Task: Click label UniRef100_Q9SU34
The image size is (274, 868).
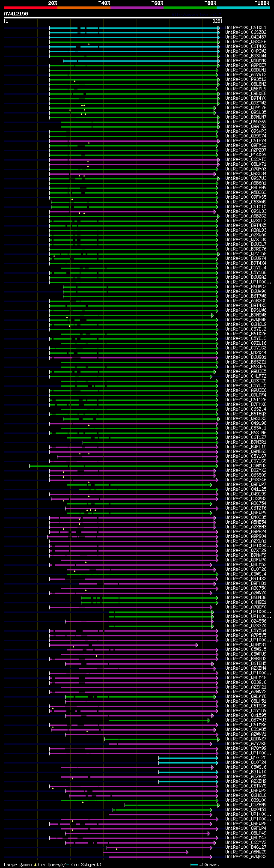Action: pos(246,174)
